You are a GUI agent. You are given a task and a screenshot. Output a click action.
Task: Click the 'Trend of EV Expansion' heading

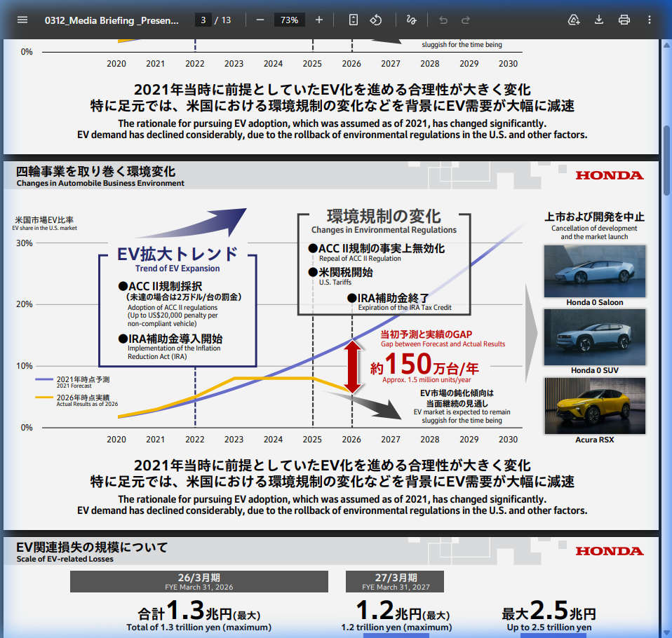(177, 269)
